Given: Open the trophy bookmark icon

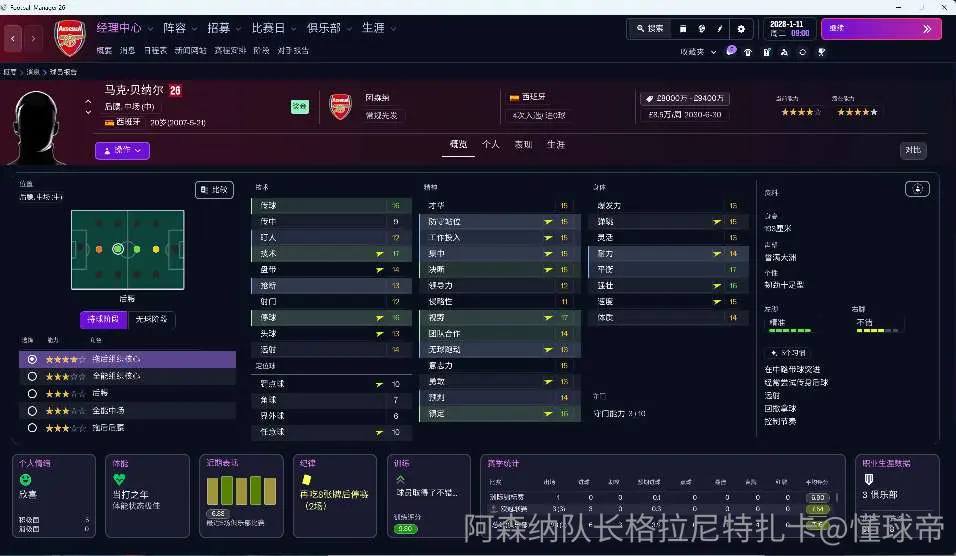Looking at the screenshot, I should coord(821,52).
